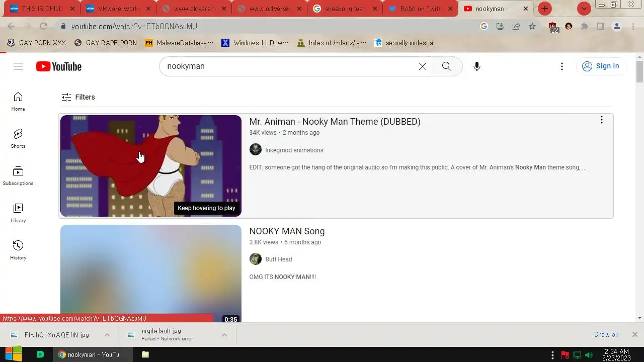This screenshot has width=644, height=362.
Task: Open the Extensions puzzle icon
Action: click(585, 26)
